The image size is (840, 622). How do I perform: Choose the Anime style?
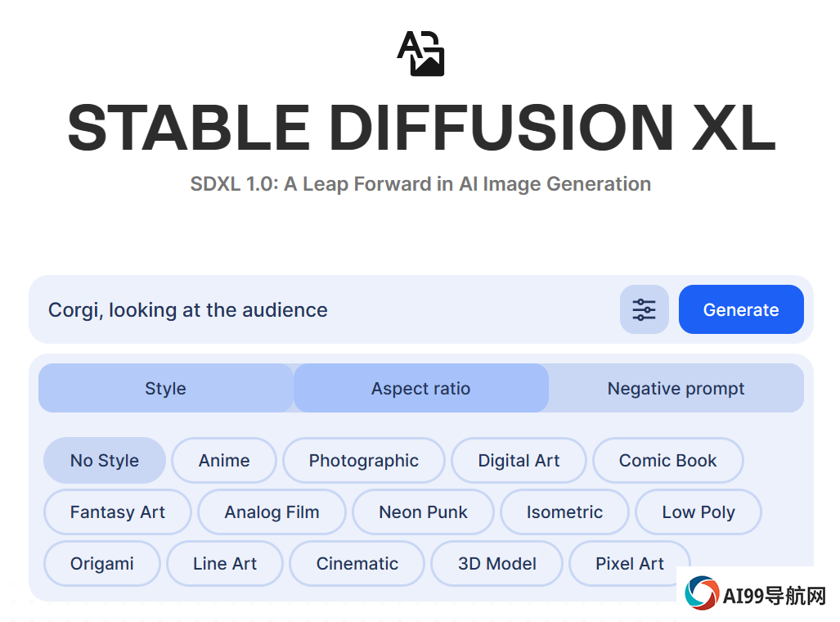tap(224, 461)
